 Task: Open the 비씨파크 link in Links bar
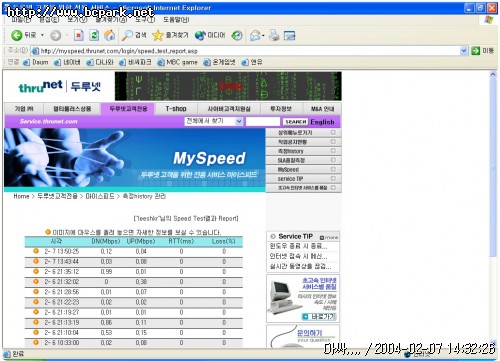click(135, 62)
